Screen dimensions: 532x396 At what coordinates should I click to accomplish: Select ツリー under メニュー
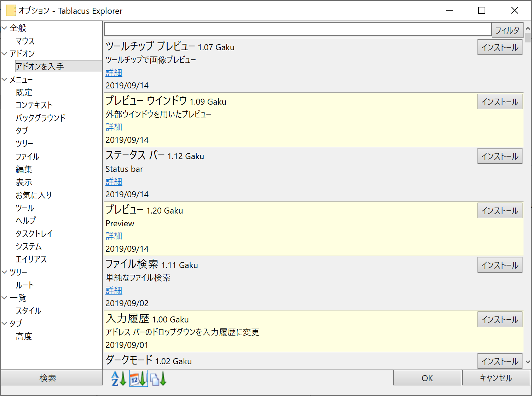[x=24, y=144]
